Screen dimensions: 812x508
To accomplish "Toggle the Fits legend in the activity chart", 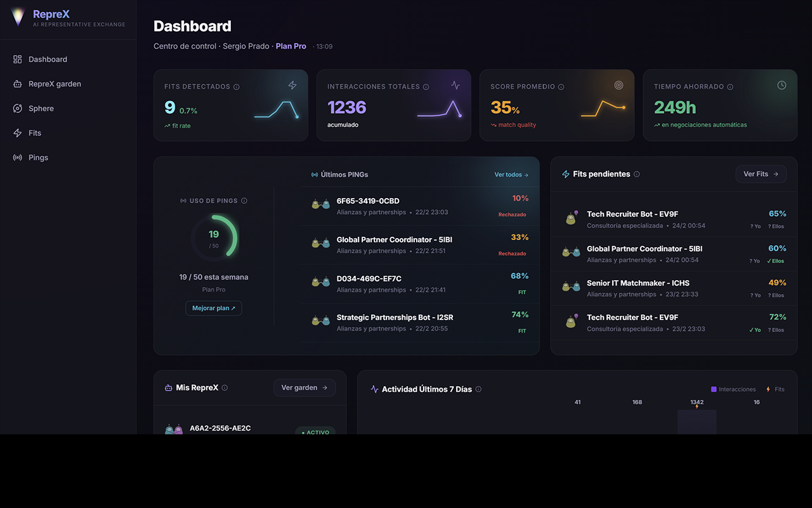I will click(775, 389).
